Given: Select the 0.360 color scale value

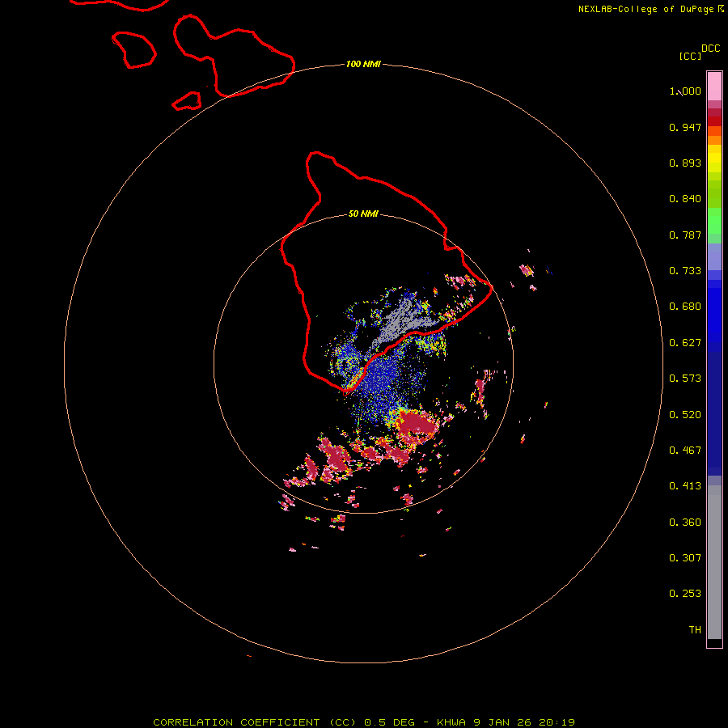Looking at the screenshot, I should (x=685, y=523).
